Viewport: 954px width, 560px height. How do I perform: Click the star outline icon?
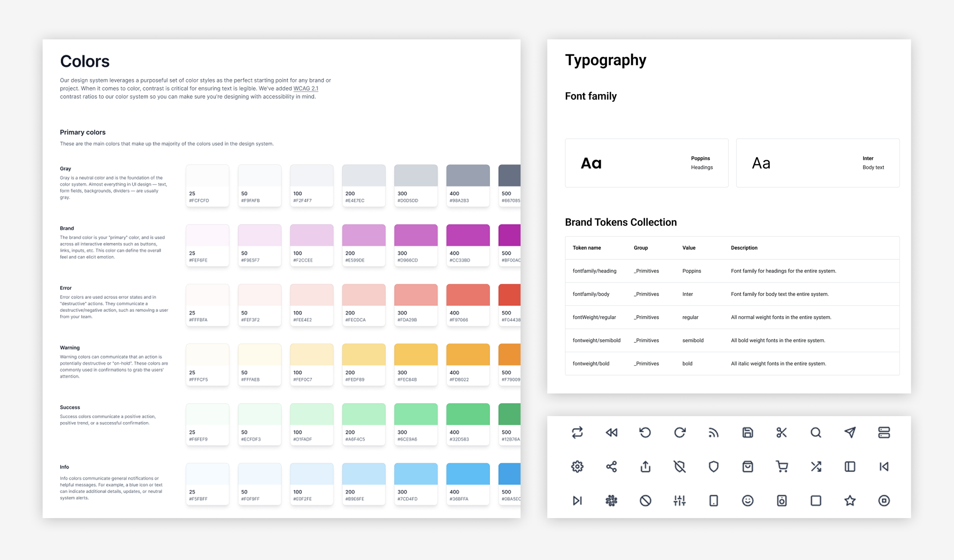click(849, 500)
